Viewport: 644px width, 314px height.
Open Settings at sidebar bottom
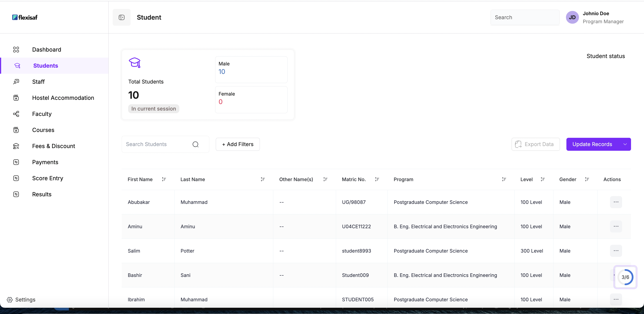tap(21, 299)
